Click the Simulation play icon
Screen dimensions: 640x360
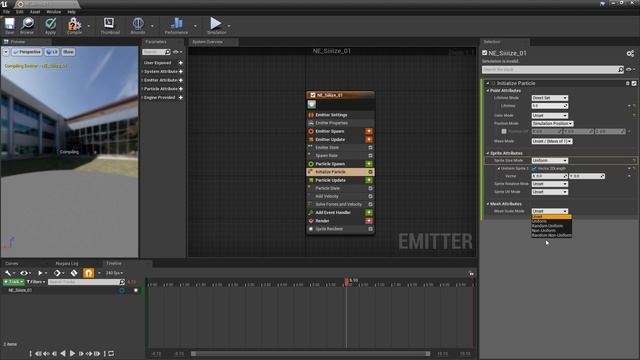[215, 23]
